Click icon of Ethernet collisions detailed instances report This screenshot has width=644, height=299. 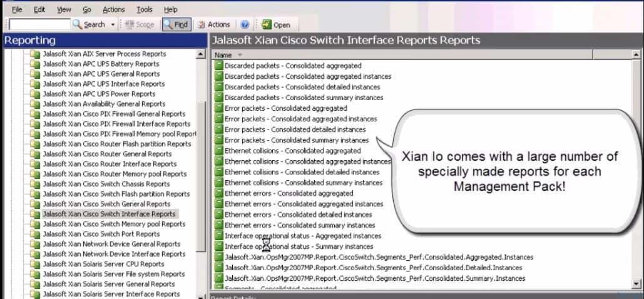click(218, 172)
